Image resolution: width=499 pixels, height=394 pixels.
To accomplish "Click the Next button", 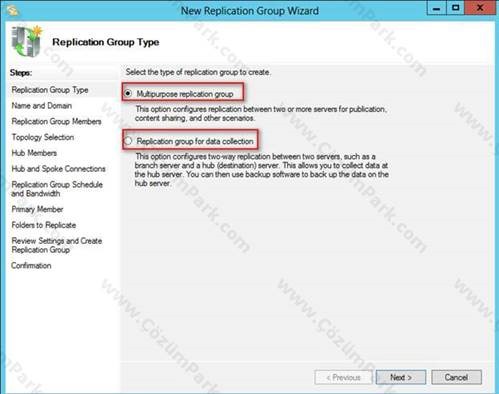I will [x=401, y=377].
